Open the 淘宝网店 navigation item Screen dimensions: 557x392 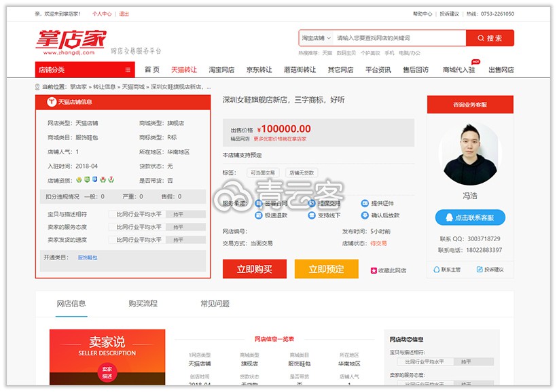coord(221,70)
